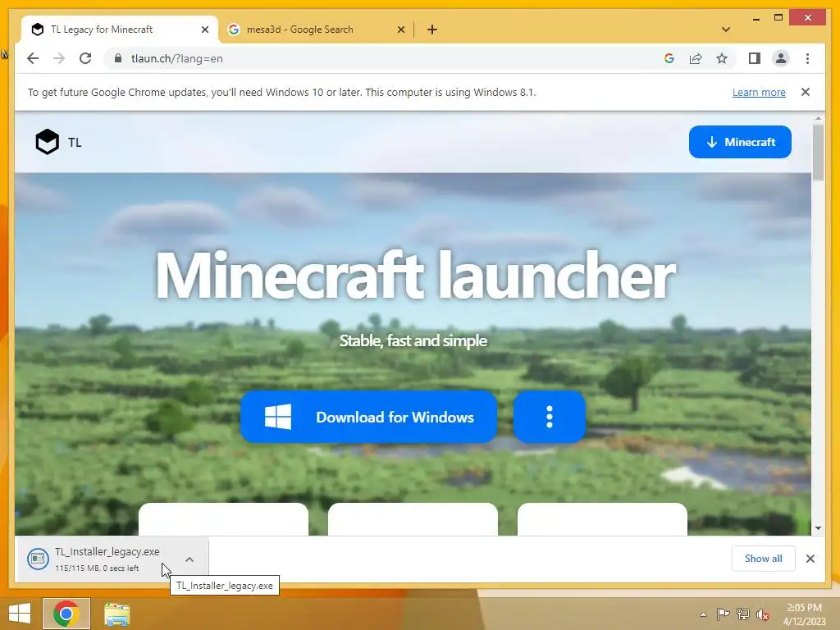This screenshot has width=840, height=630.
Task: Click the Google icon in the address bar
Action: [669, 58]
